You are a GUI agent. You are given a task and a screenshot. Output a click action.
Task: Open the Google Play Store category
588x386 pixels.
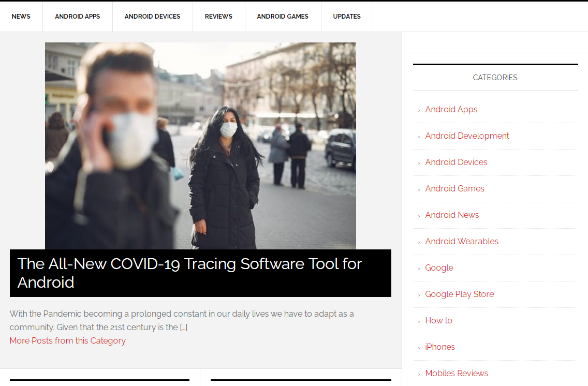[459, 294]
